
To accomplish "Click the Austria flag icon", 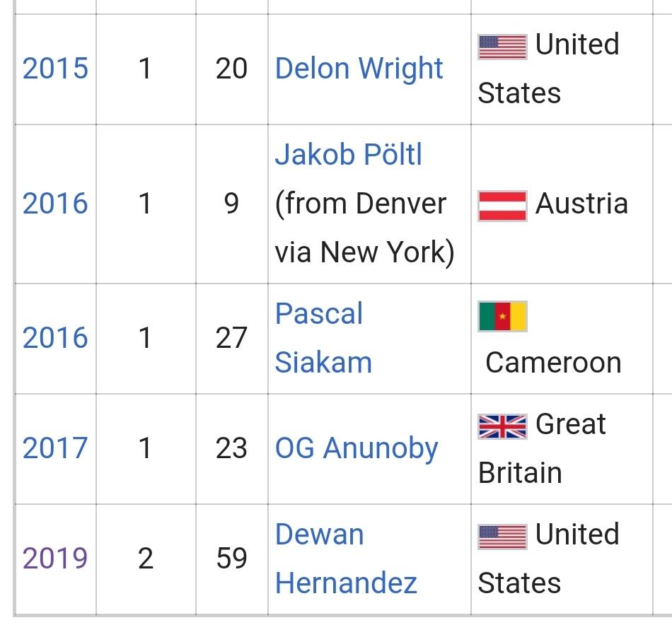I will [502, 206].
